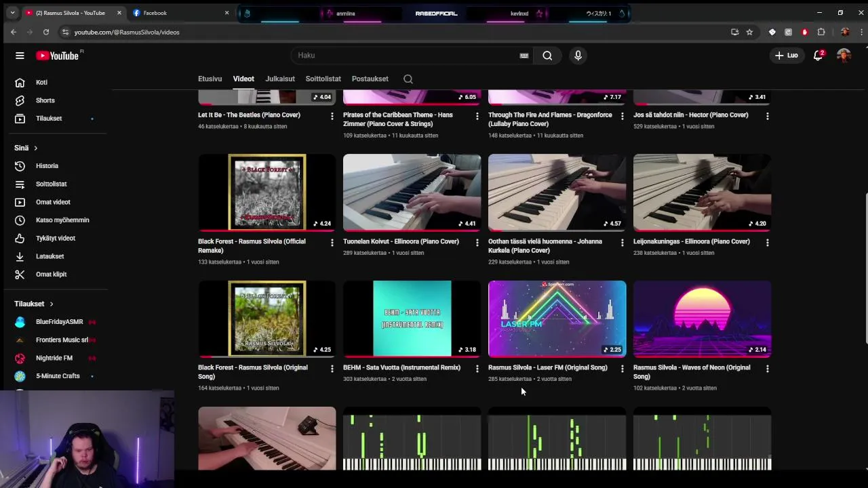Expand the Tilaukset subscriptions section
The width and height of the screenshot is (868, 488).
pos(34,304)
